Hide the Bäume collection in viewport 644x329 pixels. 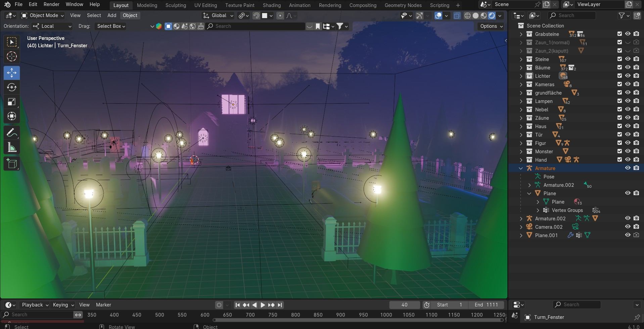click(628, 67)
